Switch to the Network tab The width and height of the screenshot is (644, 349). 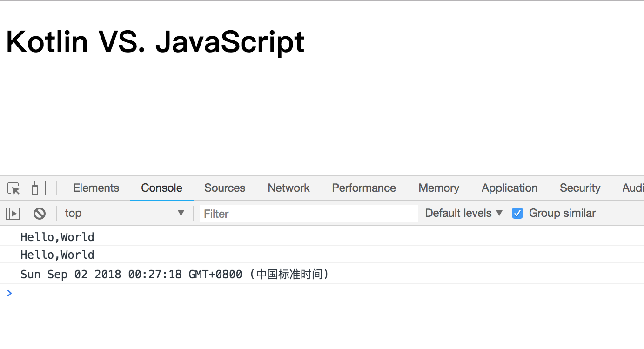point(288,188)
